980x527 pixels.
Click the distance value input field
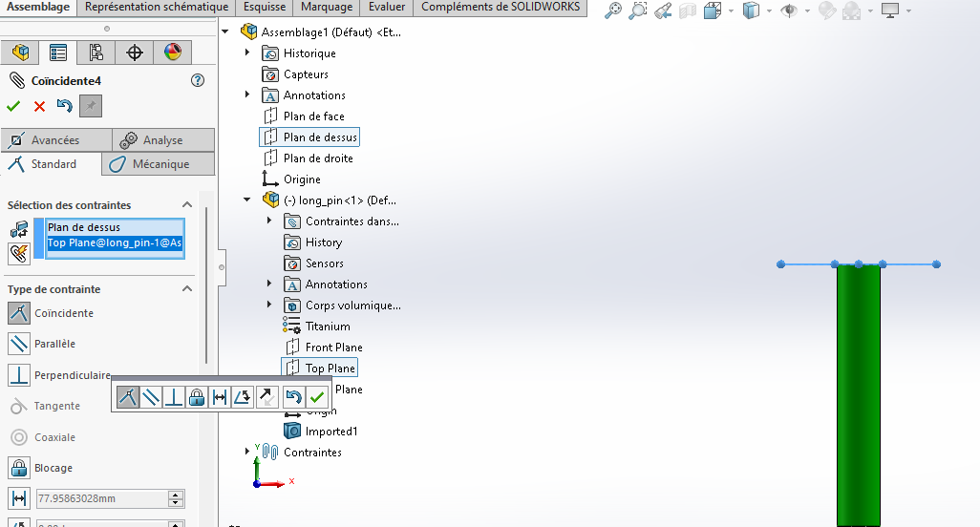(x=100, y=498)
